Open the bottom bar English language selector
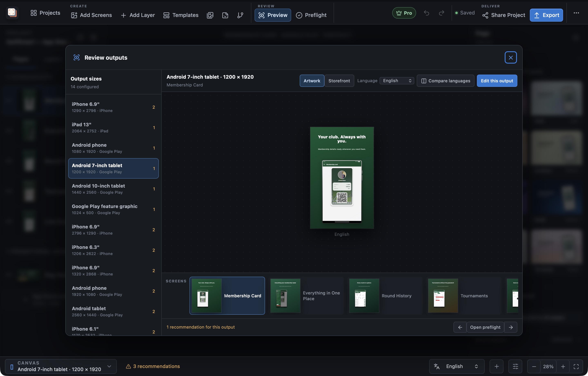588x376 pixels. pos(457,366)
